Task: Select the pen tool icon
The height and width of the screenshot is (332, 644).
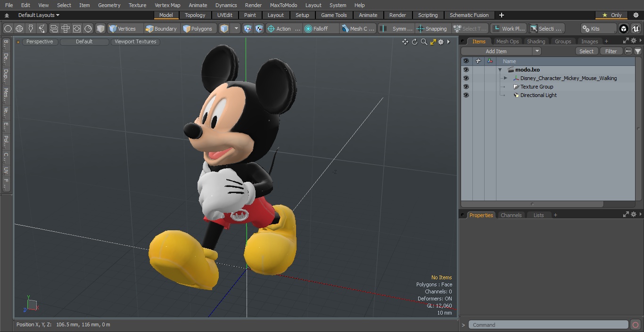Action: (x=31, y=29)
